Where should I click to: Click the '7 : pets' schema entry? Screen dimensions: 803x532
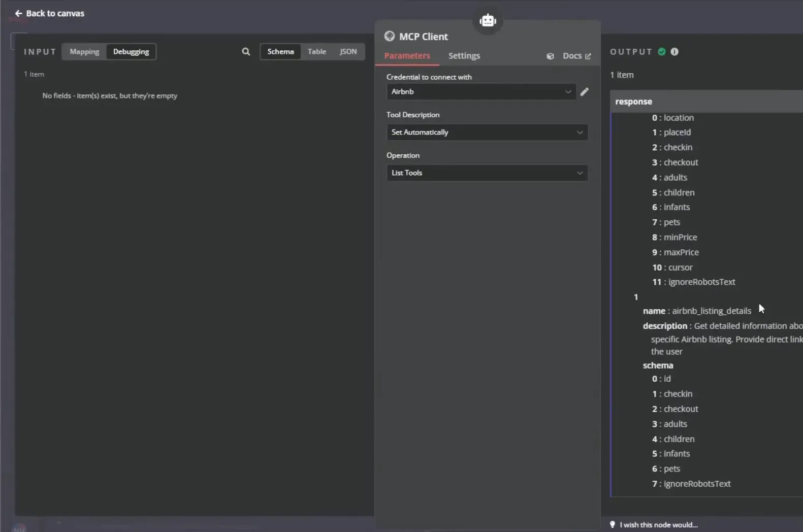click(666, 222)
